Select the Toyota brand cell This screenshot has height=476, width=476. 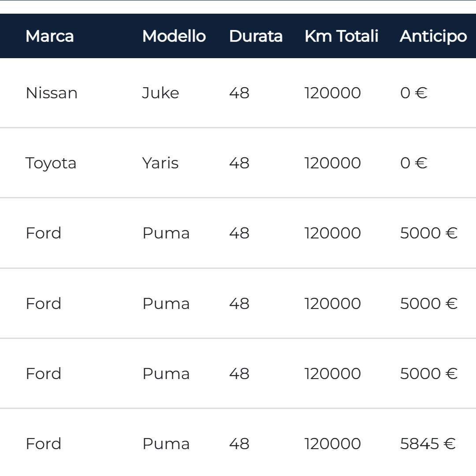click(51, 163)
